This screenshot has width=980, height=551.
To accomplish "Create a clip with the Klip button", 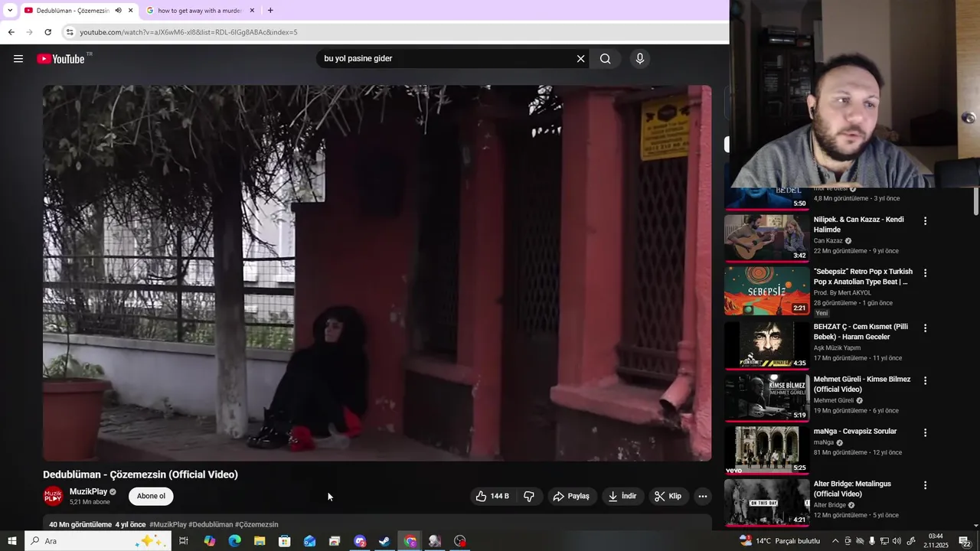I will pyautogui.click(x=668, y=496).
